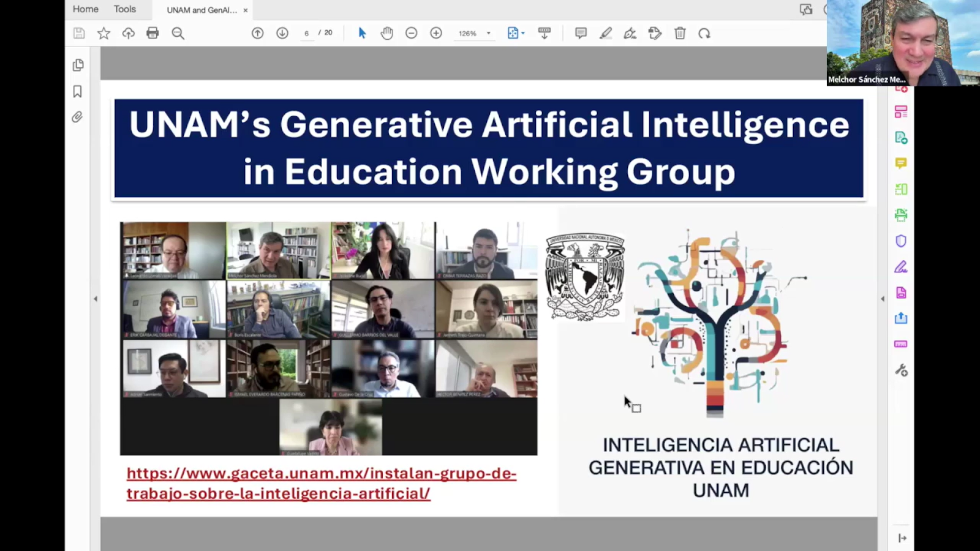980x551 pixels.
Task: Open the Fill and Sign pen tool
Action: [630, 33]
